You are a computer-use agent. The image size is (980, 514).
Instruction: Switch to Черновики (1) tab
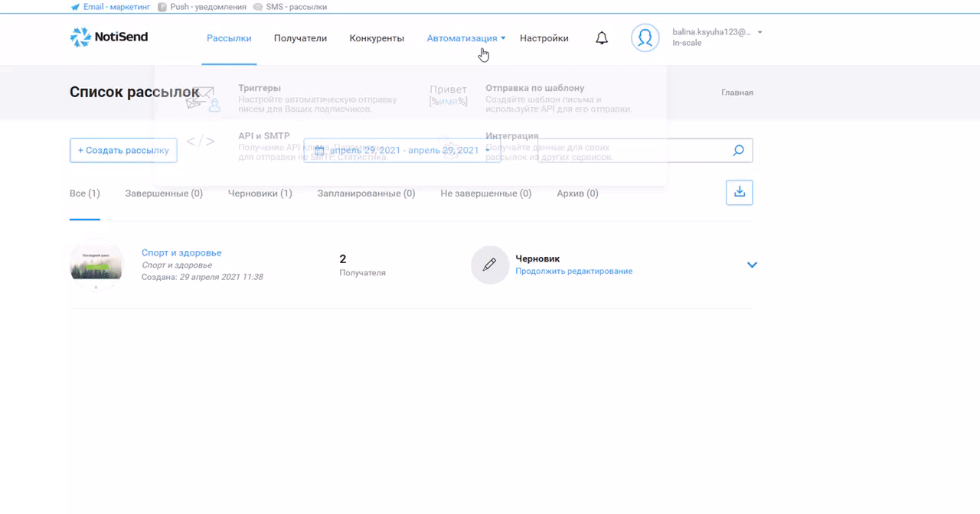click(260, 194)
